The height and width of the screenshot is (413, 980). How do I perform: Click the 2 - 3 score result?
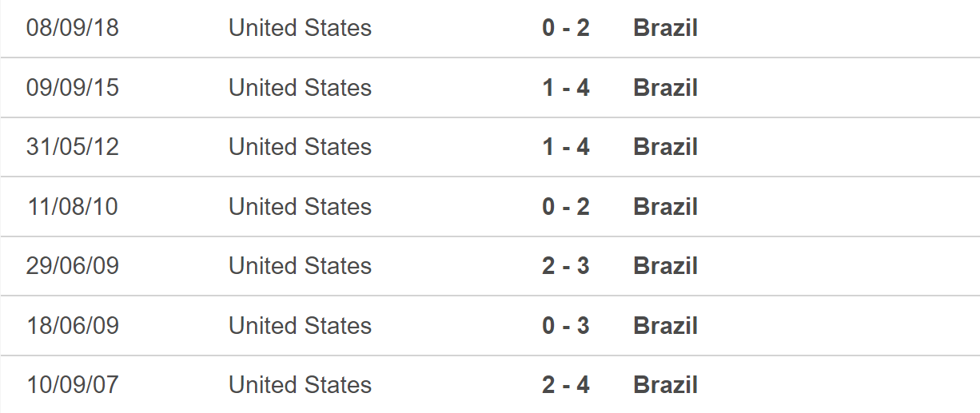pyautogui.click(x=566, y=266)
